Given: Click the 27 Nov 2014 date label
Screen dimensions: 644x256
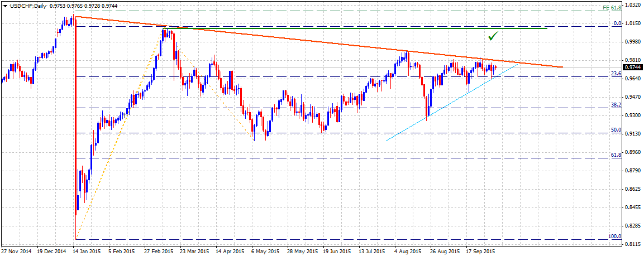Looking at the screenshot, I should click(15, 250).
